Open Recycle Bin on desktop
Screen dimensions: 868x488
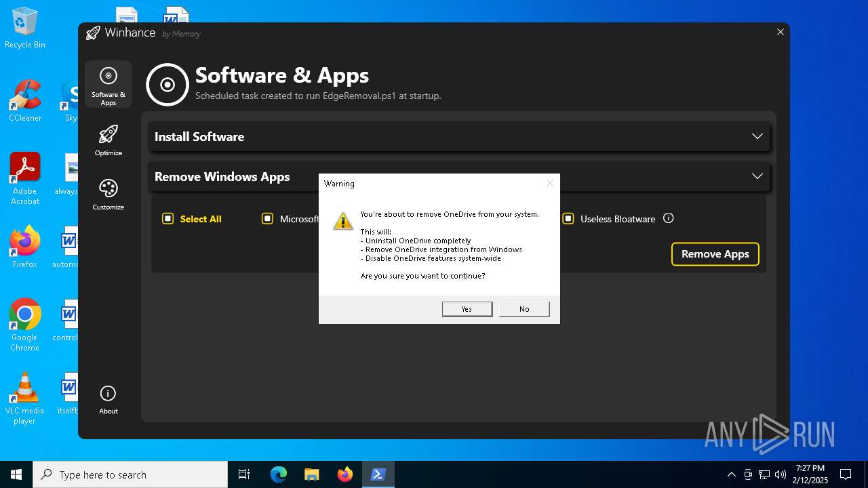coord(25,28)
